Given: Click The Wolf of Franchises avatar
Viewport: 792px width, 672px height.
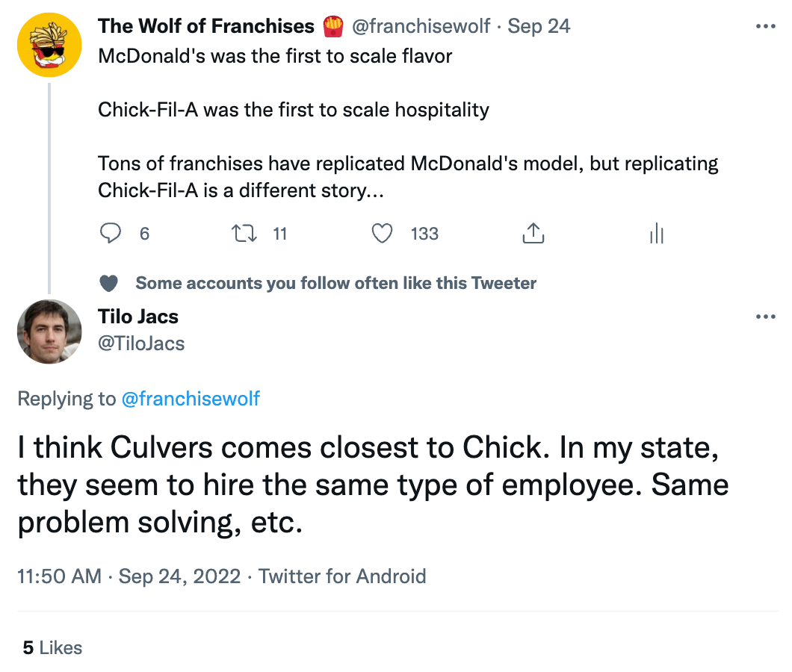Looking at the screenshot, I should point(49,44).
